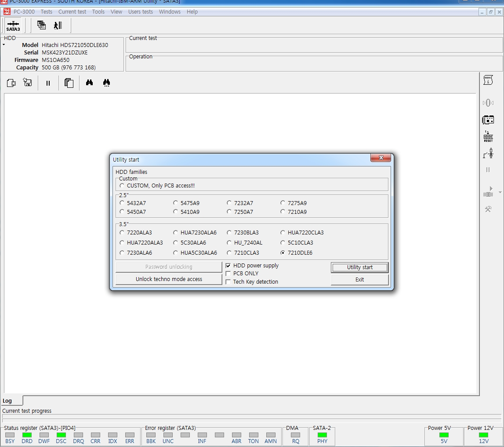
Task: Select the 5432A7 family radio button
Action: pyautogui.click(x=122, y=203)
